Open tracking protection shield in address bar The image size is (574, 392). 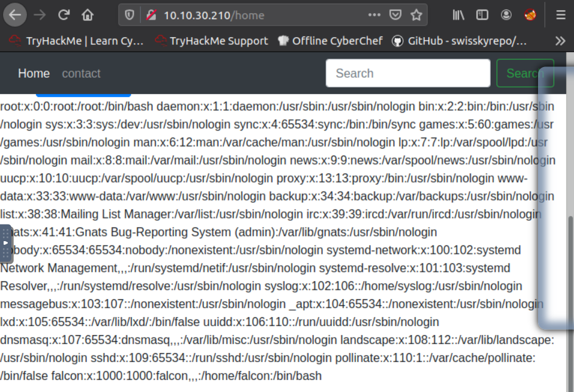pos(129,15)
